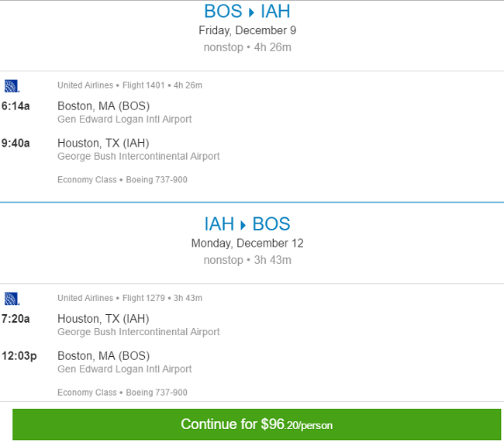Click George Bush Intercontinental Airport under 9:40a arrival
This screenshot has height=443, width=504.
[x=138, y=156]
